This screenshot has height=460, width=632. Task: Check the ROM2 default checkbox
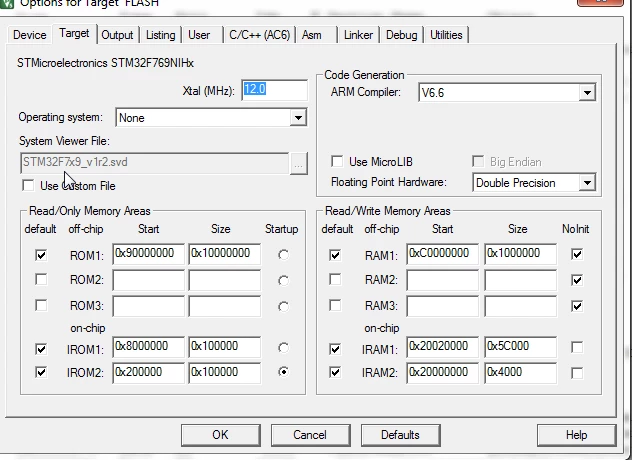click(x=41, y=279)
